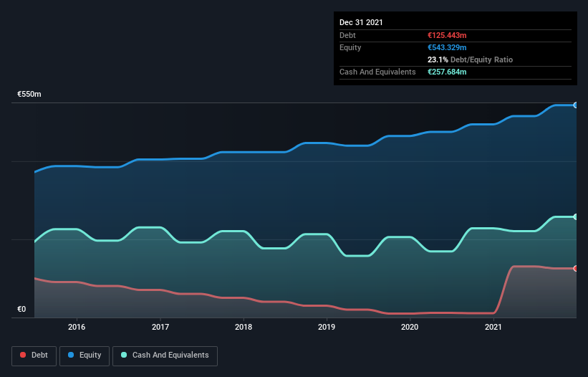Click the €543.329m equity value
The width and height of the screenshot is (588, 377).
tap(447, 47)
